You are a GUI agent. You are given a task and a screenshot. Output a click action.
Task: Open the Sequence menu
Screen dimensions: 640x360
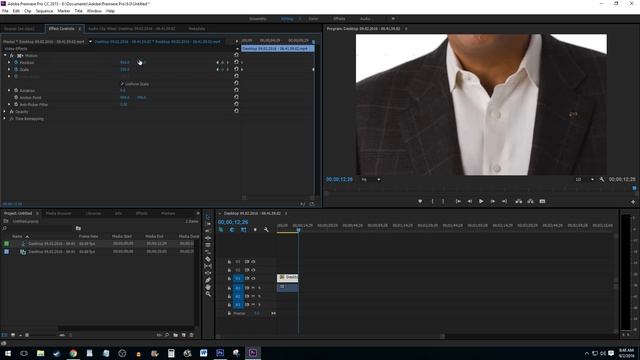(44, 11)
